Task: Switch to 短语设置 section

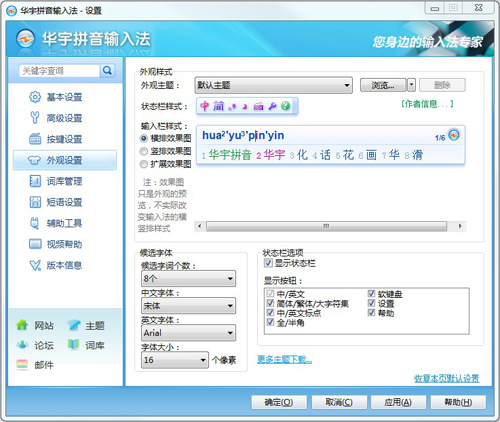Action: click(x=64, y=202)
